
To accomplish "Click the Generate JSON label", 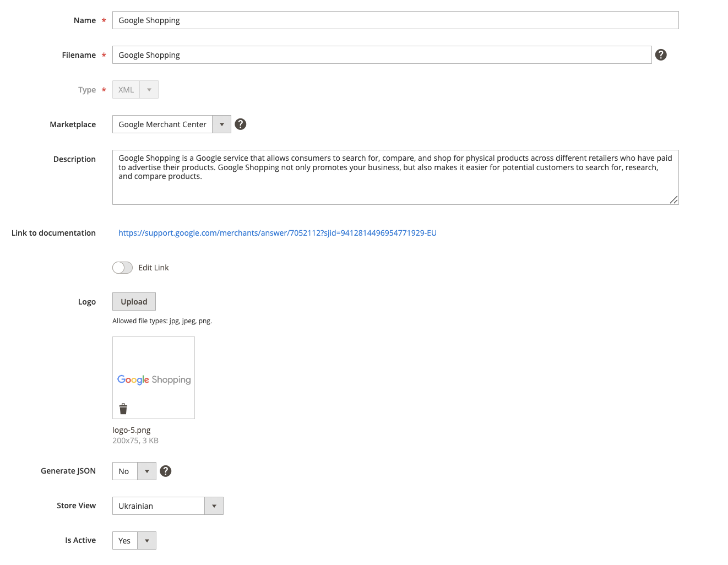I will [68, 471].
